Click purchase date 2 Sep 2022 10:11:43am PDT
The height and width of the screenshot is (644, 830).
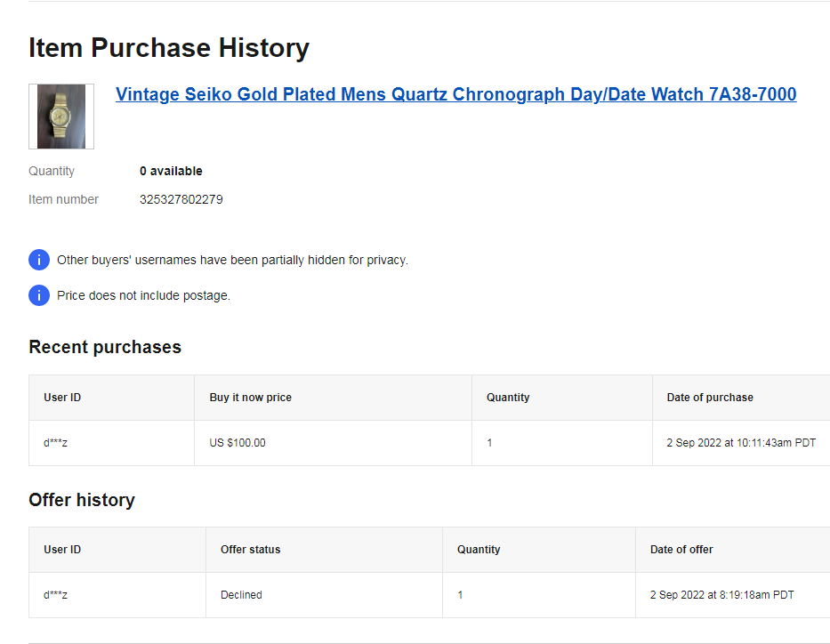click(x=741, y=443)
